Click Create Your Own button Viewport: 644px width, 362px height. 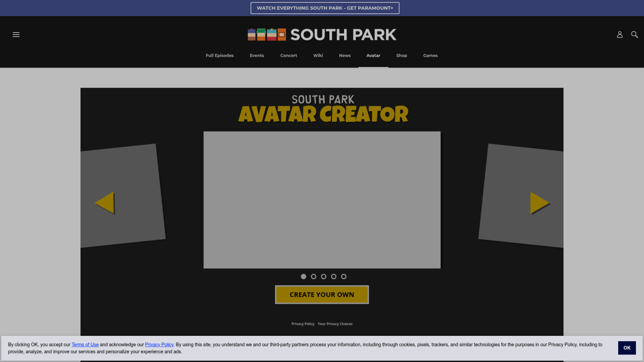[322, 295]
